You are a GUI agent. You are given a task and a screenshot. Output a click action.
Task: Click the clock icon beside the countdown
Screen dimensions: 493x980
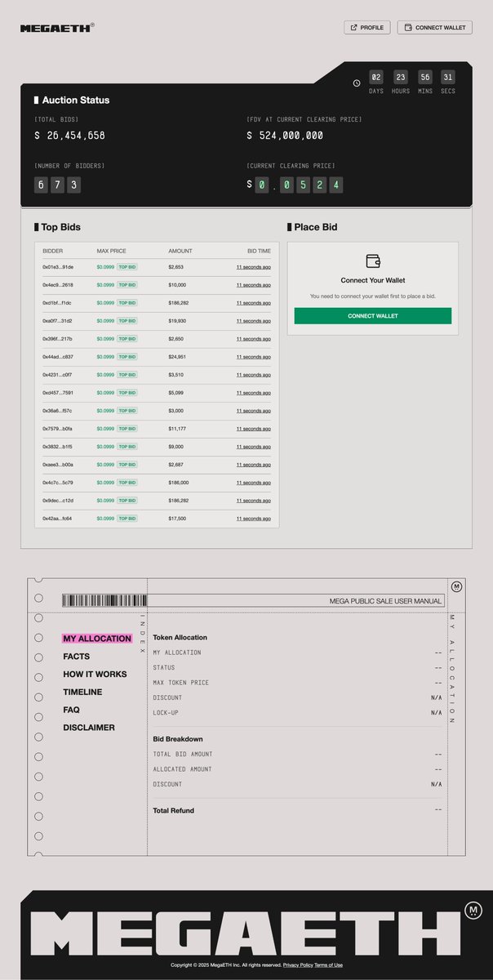coord(357,82)
